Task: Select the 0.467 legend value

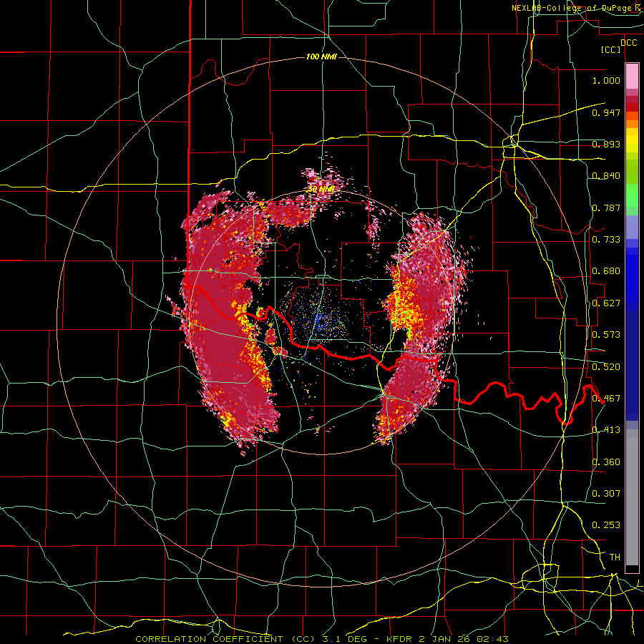Action: (606, 399)
